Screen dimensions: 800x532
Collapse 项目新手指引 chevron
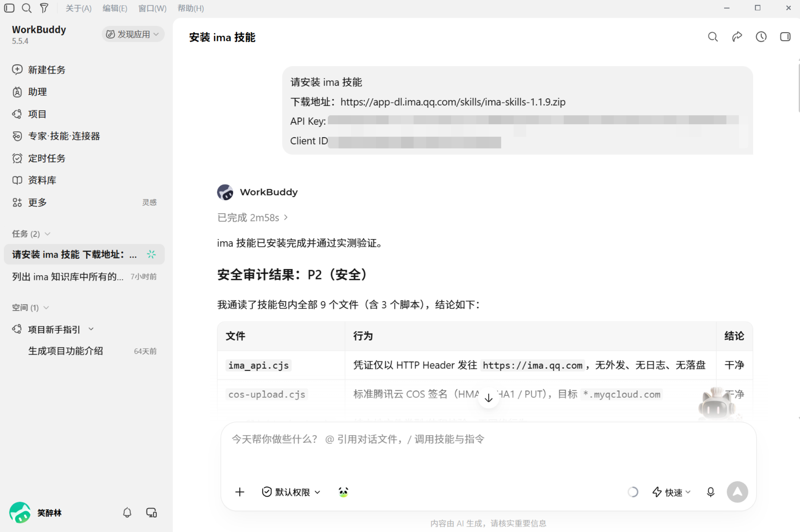click(x=91, y=329)
